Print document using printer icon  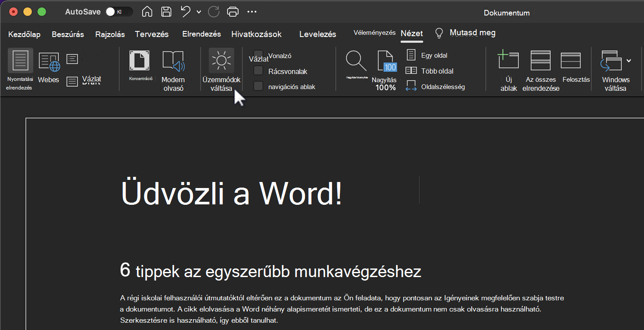[233, 12]
